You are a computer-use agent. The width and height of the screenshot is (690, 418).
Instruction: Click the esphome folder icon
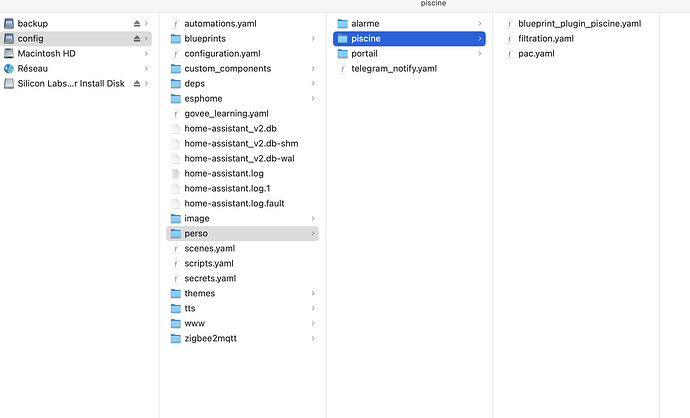click(176, 99)
